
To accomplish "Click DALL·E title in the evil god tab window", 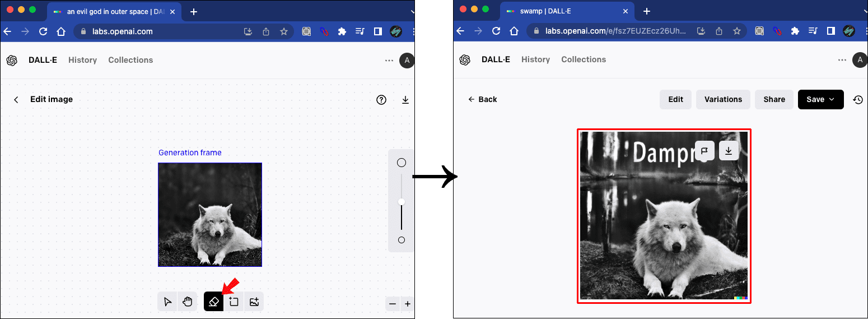I will coord(43,60).
